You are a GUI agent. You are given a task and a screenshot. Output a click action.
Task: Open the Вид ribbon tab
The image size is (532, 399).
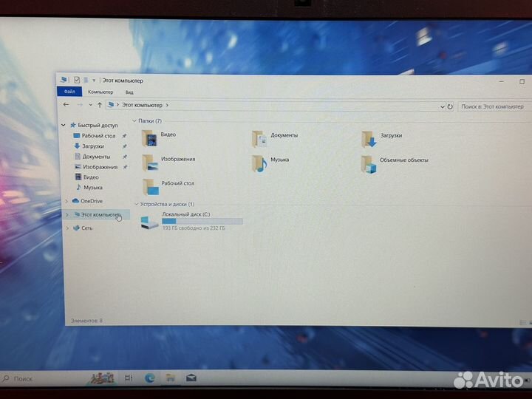click(129, 92)
